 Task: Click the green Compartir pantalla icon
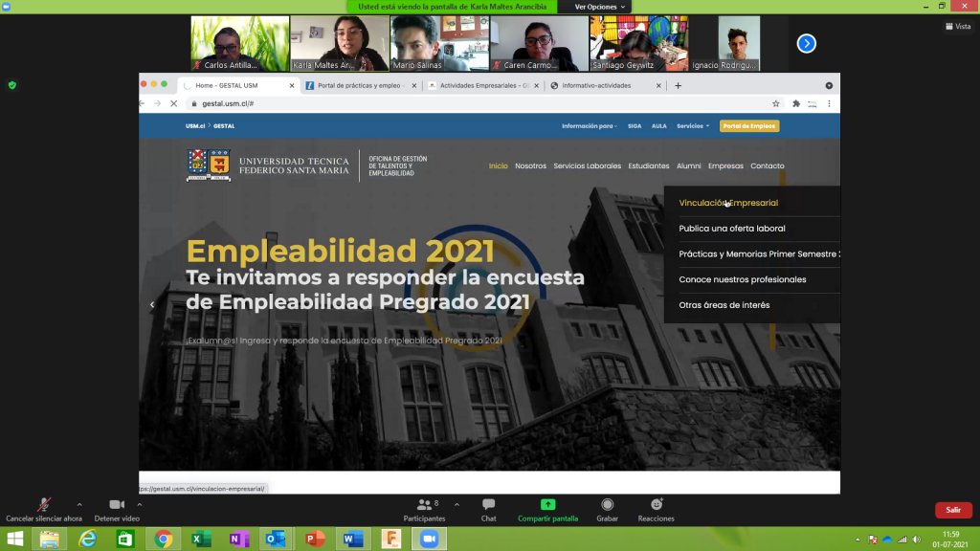[547, 505]
